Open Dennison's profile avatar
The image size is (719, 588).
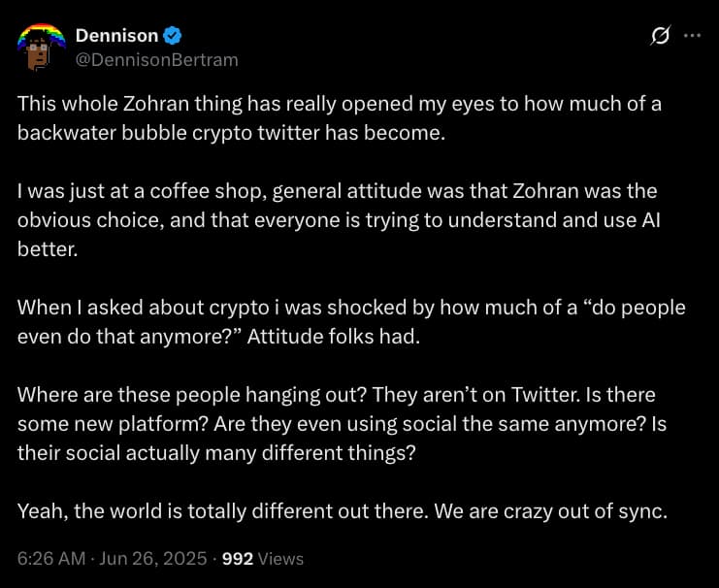(x=41, y=48)
